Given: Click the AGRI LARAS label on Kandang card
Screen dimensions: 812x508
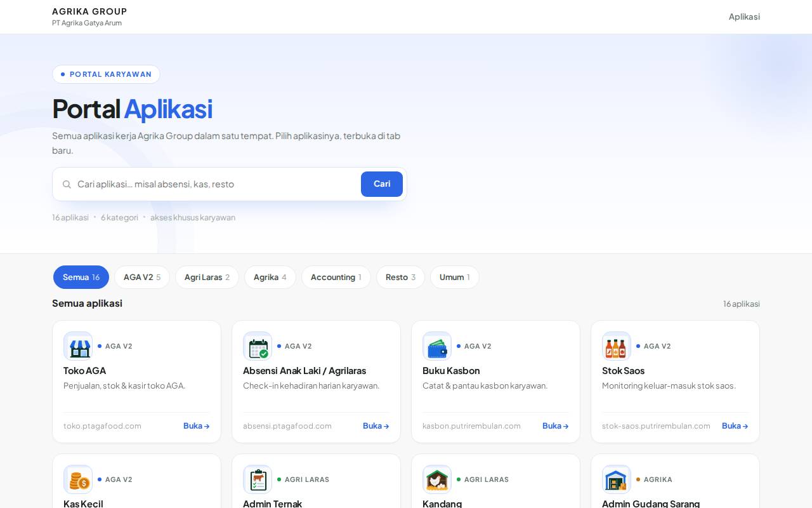Looking at the screenshot, I should pyautogui.click(x=487, y=479).
